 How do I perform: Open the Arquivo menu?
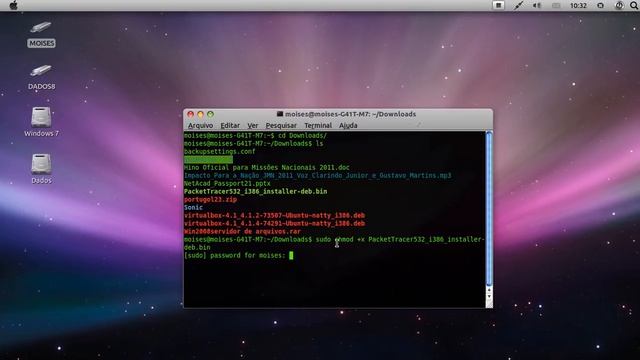click(200, 125)
